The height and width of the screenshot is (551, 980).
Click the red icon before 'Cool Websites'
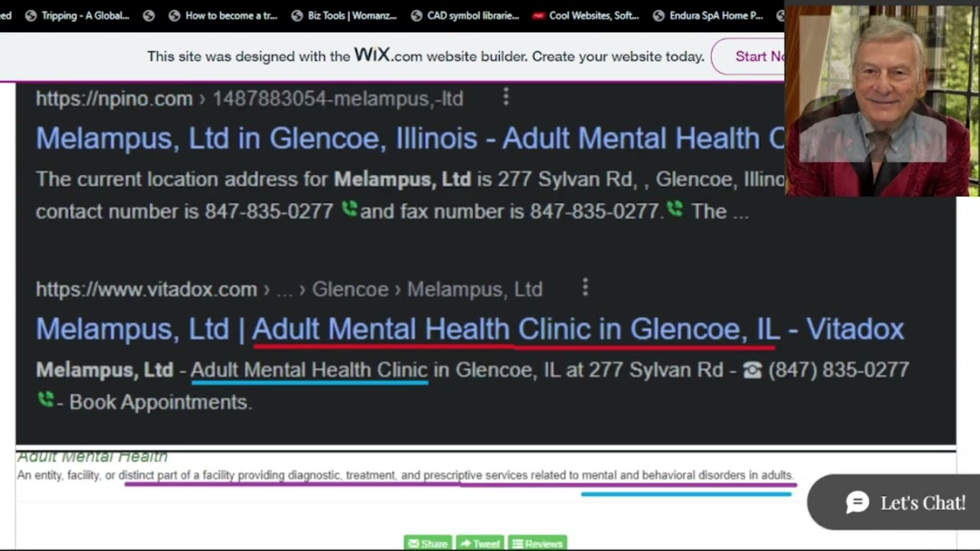pos(538,15)
